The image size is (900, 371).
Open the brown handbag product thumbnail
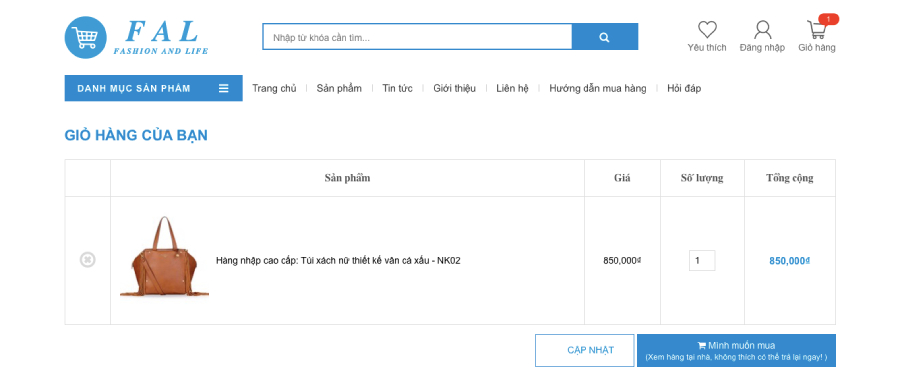pos(164,256)
